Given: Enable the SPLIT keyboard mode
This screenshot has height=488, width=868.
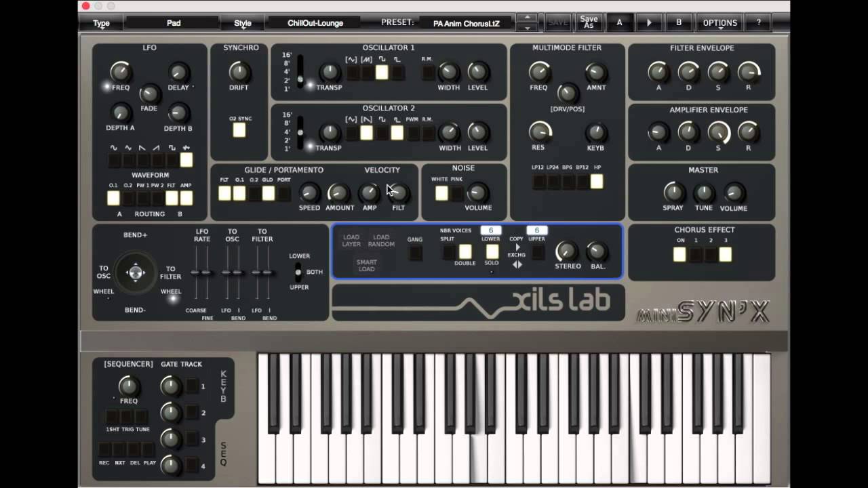Looking at the screenshot, I should (449, 252).
